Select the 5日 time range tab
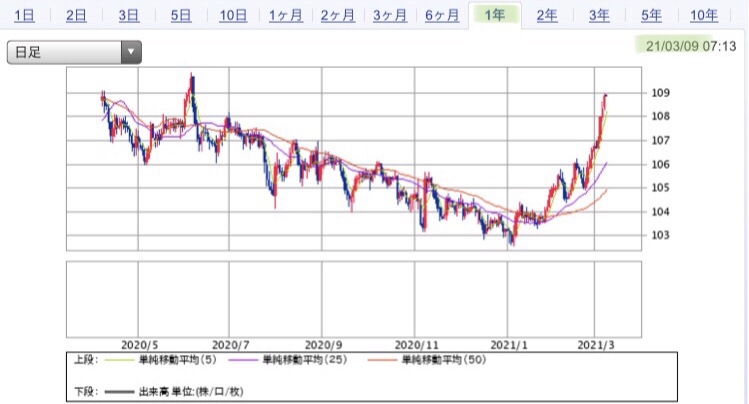The image size is (749, 404). 181,16
